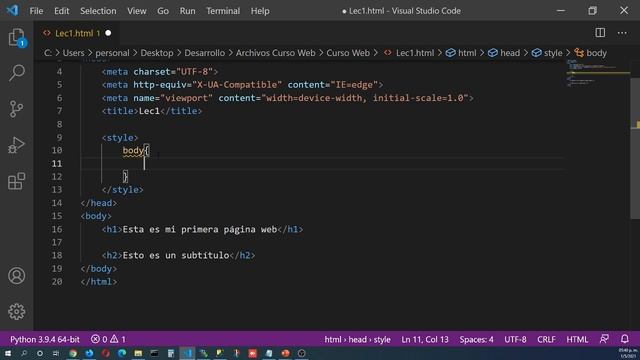Expand the Desarrollo breadcrumb
The height and width of the screenshot is (360, 640).
coord(204,53)
